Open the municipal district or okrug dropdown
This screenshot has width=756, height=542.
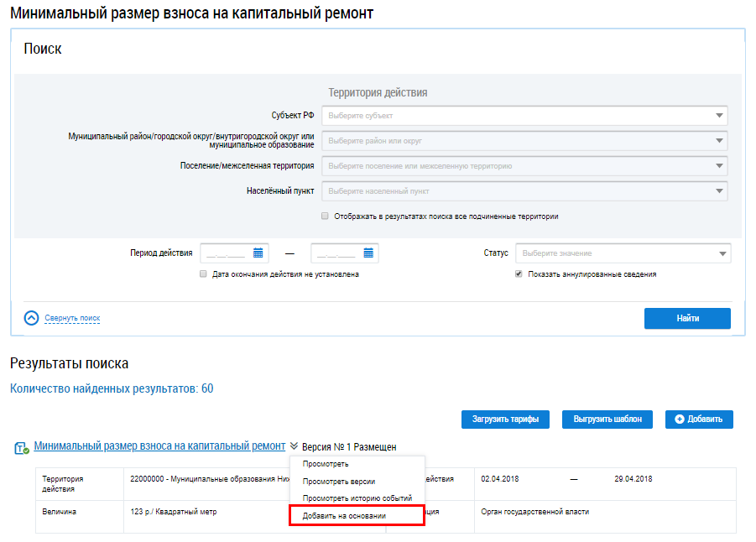pyautogui.click(x=524, y=141)
